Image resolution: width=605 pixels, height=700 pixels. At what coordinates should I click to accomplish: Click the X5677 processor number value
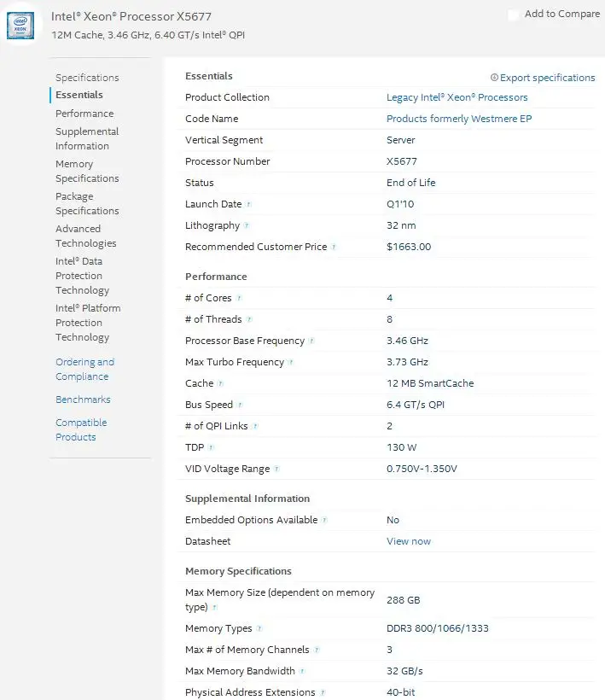[x=402, y=161]
